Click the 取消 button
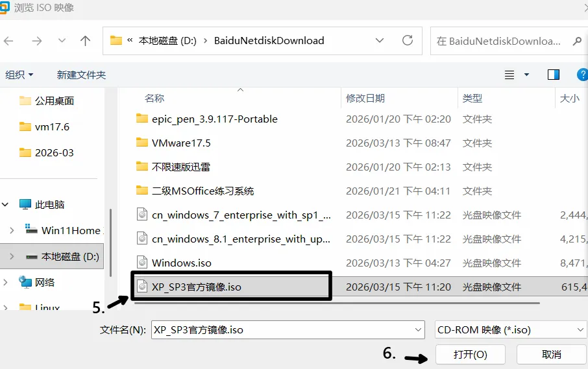Viewport: 588px width, 369px height. point(551,354)
